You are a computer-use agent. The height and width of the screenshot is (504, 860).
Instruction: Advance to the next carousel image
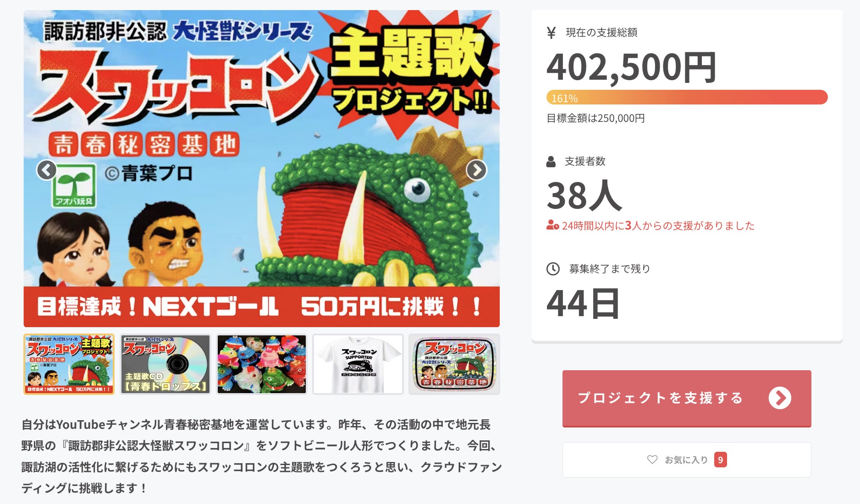pyautogui.click(x=476, y=170)
